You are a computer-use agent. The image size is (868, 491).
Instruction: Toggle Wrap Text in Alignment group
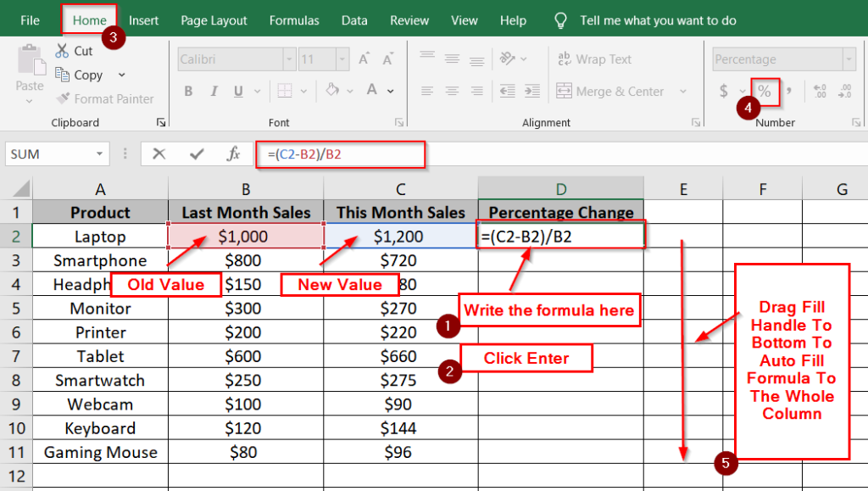coord(594,59)
